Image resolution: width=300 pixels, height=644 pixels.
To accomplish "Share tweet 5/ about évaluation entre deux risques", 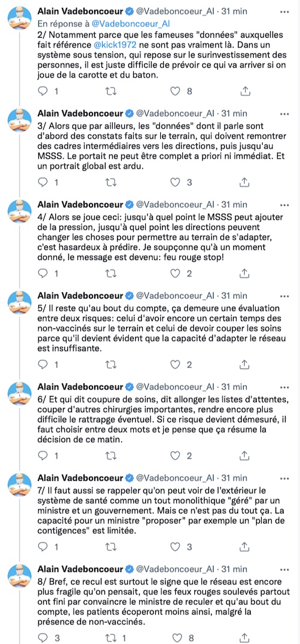I will (x=244, y=364).
